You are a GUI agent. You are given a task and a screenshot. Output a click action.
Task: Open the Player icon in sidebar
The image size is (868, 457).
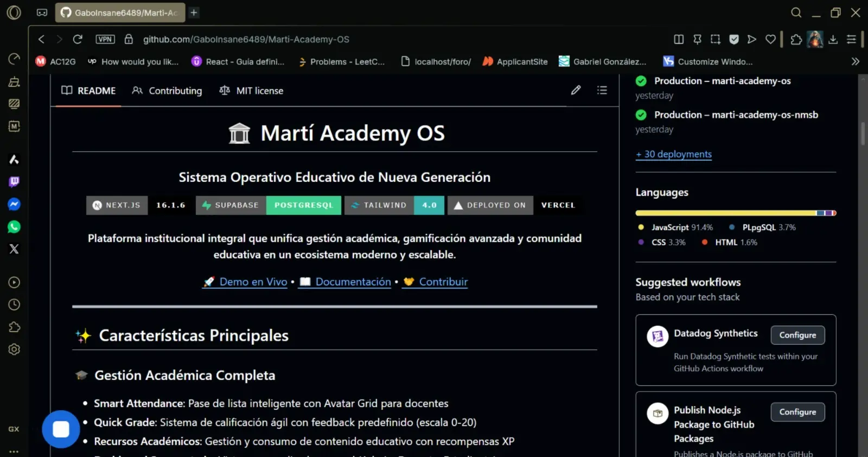(14, 282)
